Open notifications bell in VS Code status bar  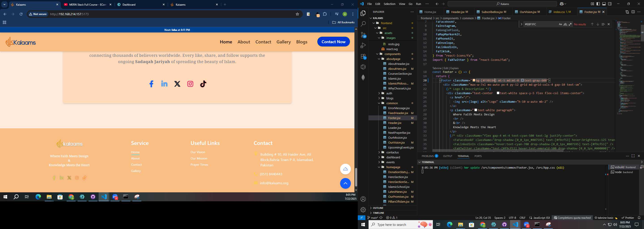tap(639, 218)
